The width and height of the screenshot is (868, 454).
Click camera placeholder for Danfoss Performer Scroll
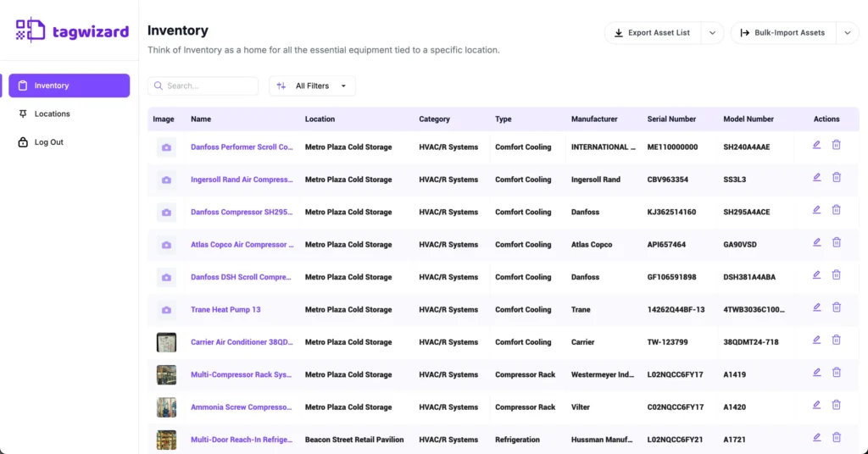166,147
